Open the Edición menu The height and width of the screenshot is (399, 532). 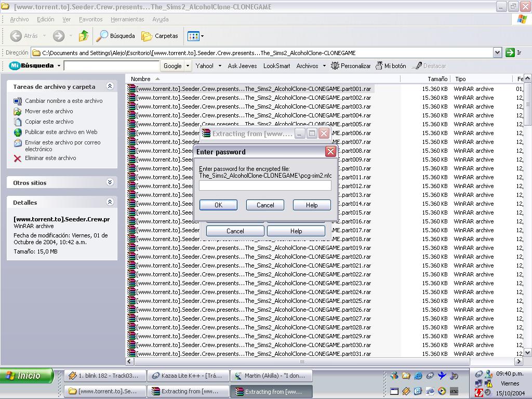[46, 19]
